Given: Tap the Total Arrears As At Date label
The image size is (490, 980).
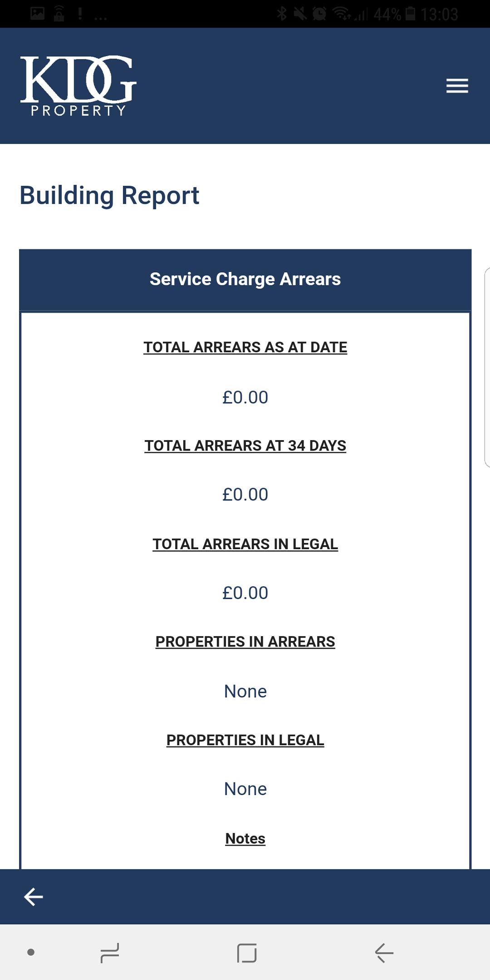Looking at the screenshot, I should tap(245, 348).
